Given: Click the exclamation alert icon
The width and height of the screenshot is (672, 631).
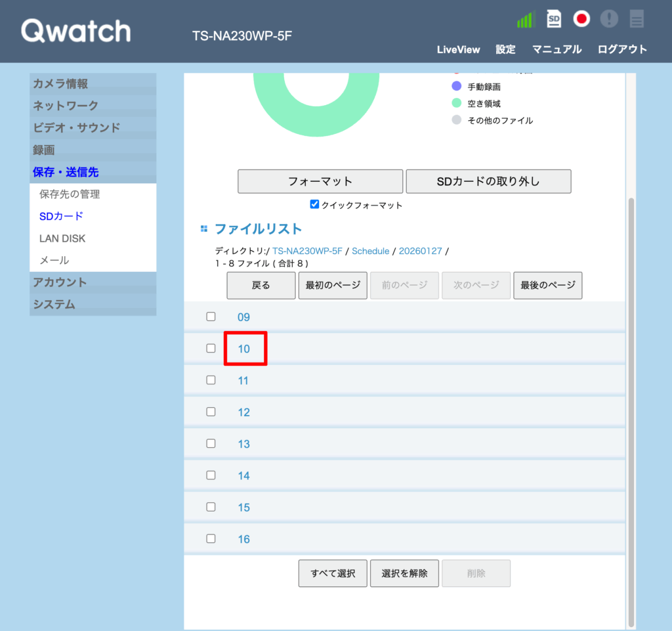Looking at the screenshot, I should click(609, 19).
